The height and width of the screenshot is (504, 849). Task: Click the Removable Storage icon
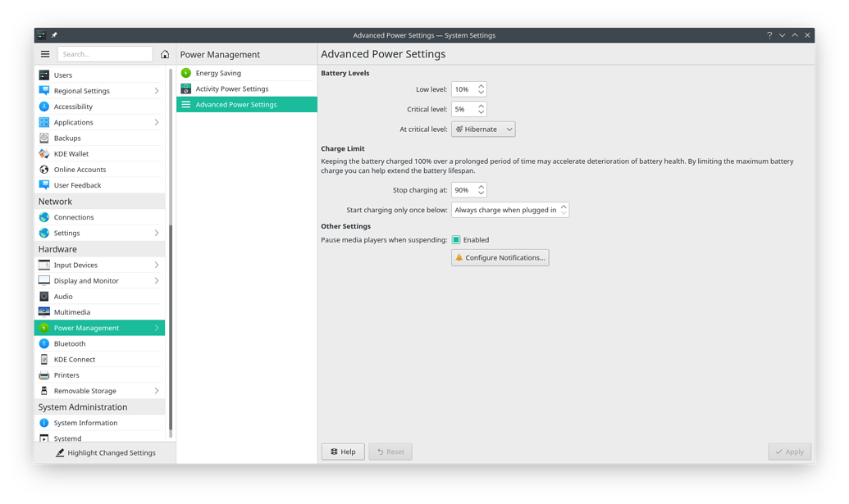[x=44, y=391]
